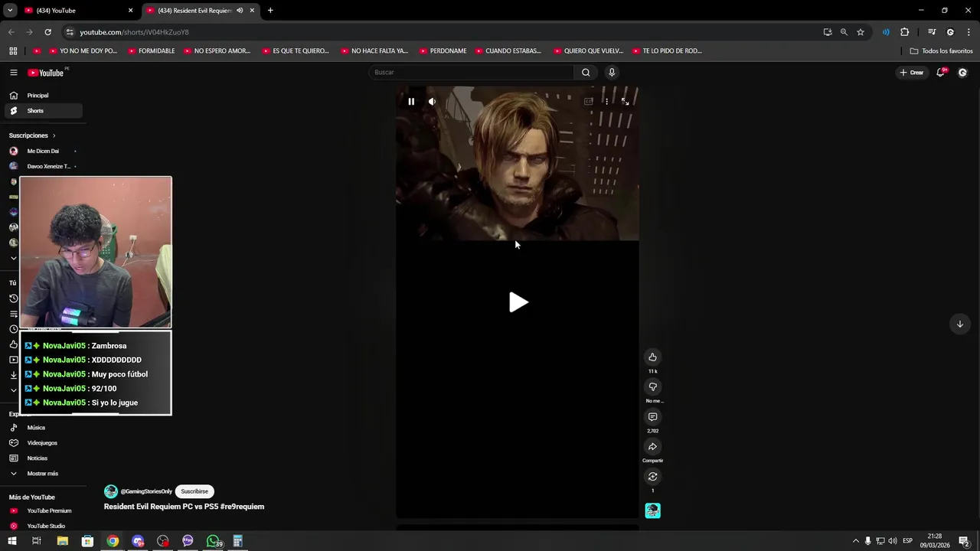Open Chrome extensions puzzle icon
Screen dimensions: 980x551
905,32
